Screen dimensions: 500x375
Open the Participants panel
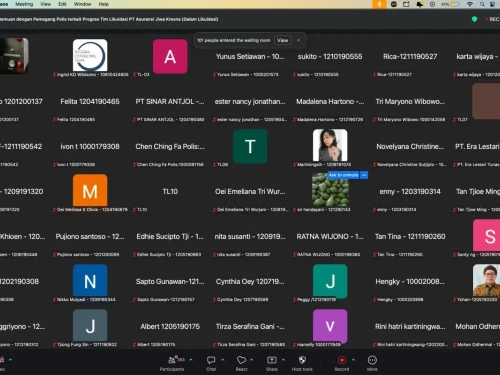point(172,363)
